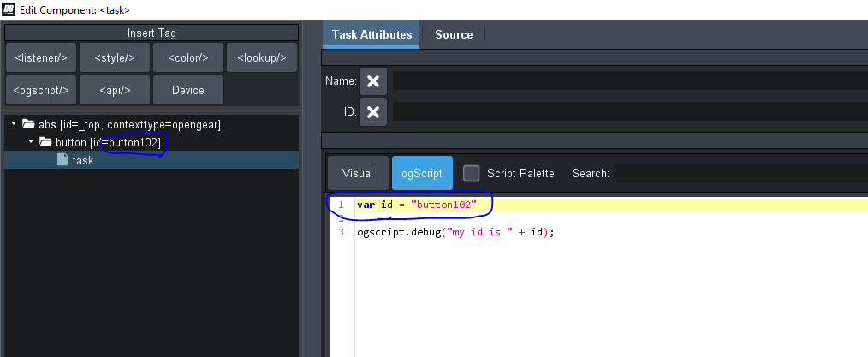Open the Task Attributes tab
Screen dimensions: 868x357
coord(372,34)
